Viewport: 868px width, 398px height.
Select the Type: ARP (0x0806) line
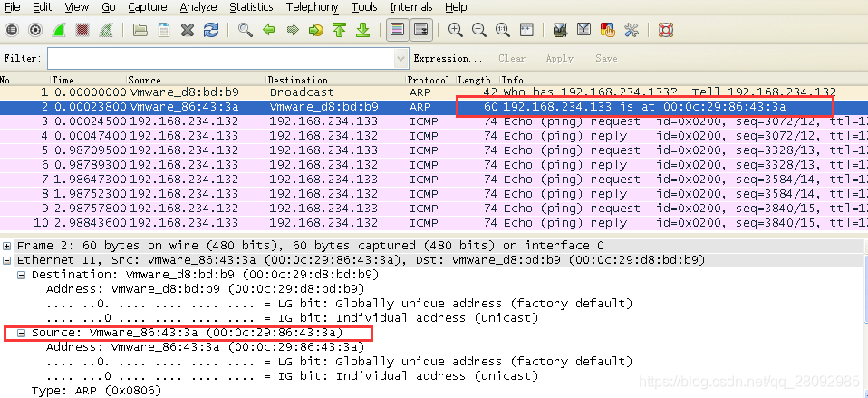click(96, 391)
